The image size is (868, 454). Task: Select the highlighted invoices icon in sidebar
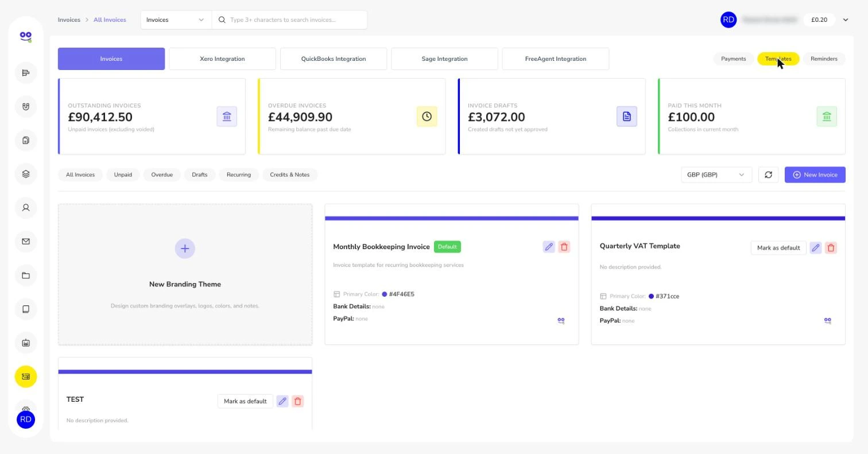point(25,377)
